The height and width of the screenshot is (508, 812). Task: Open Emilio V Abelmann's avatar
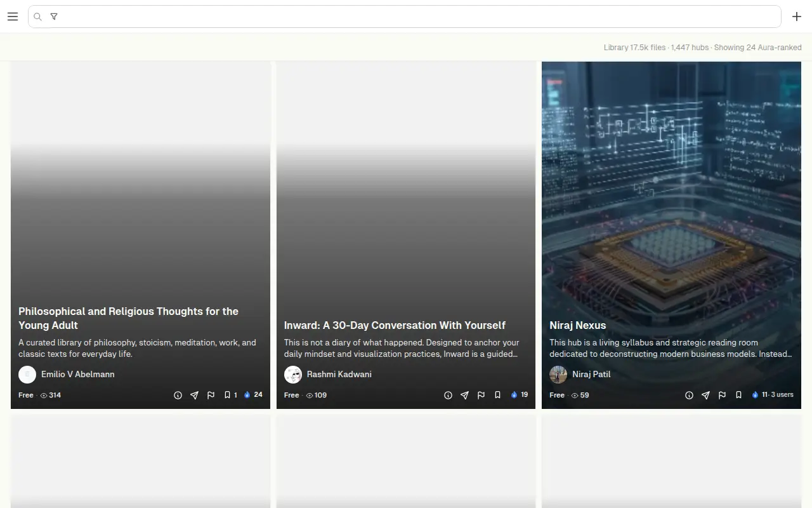[x=27, y=375]
